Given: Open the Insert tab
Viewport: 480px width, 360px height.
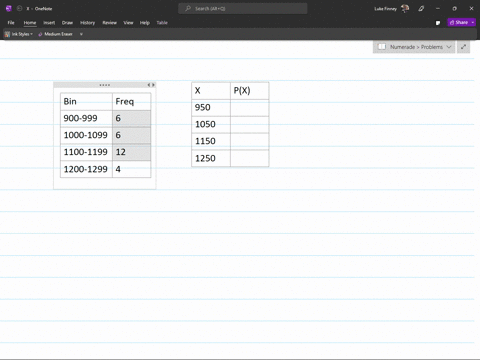Looking at the screenshot, I should coord(49,23).
